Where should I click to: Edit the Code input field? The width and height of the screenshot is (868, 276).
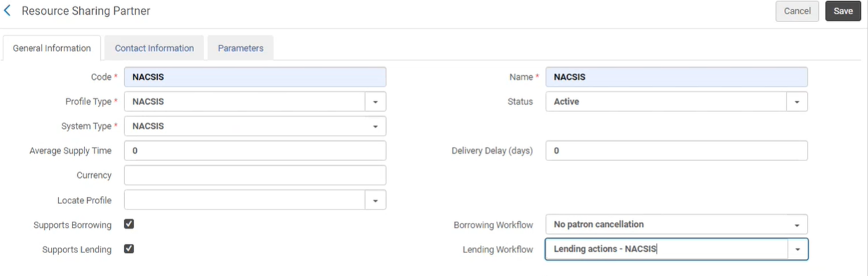(255, 77)
